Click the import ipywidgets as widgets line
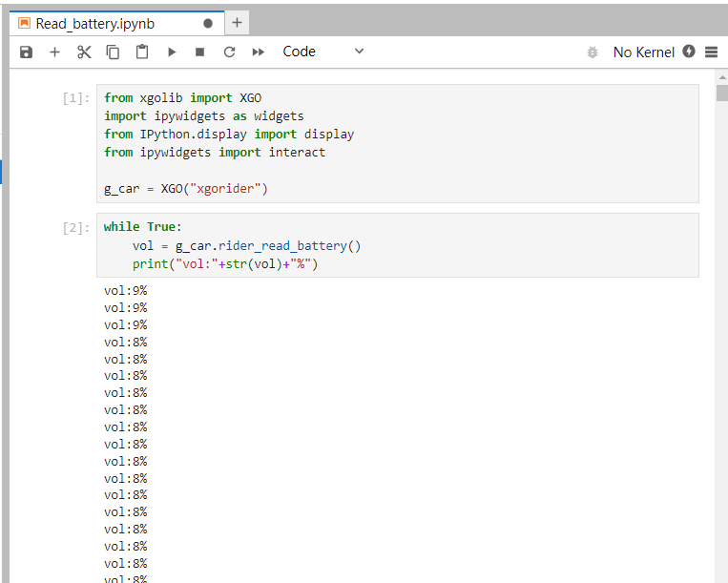 click(204, 116)
